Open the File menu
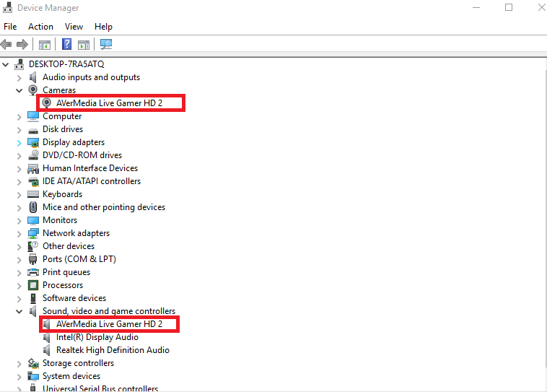The height and width of the screenshot is (392, 547). point(10,27)
